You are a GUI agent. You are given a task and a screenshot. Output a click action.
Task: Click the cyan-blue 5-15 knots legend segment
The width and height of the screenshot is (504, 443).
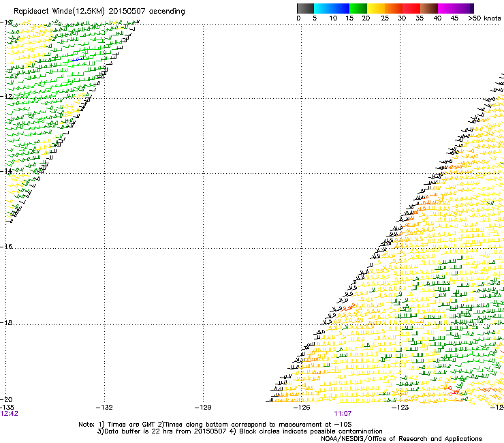[332, 8]
